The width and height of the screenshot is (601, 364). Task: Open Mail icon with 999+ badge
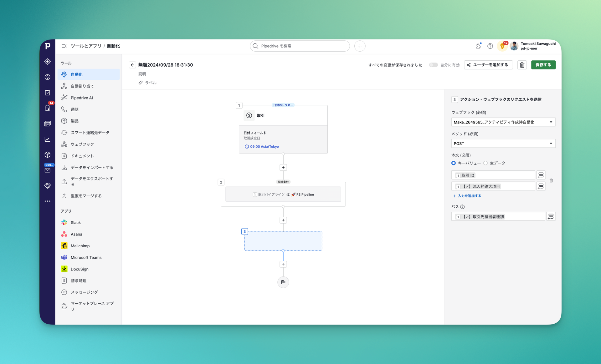(x=48, y=170)
